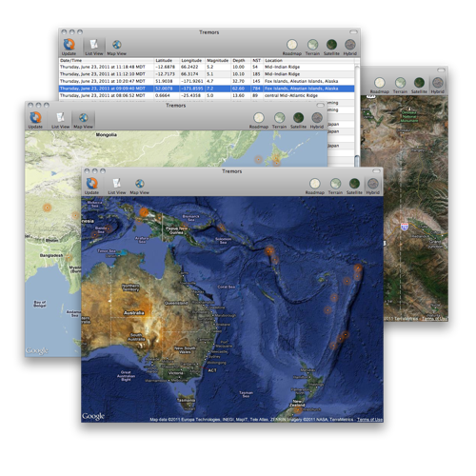Choose Roadmap in the front satellite window
Screen dimensions: 476x476
click(315, 186)
